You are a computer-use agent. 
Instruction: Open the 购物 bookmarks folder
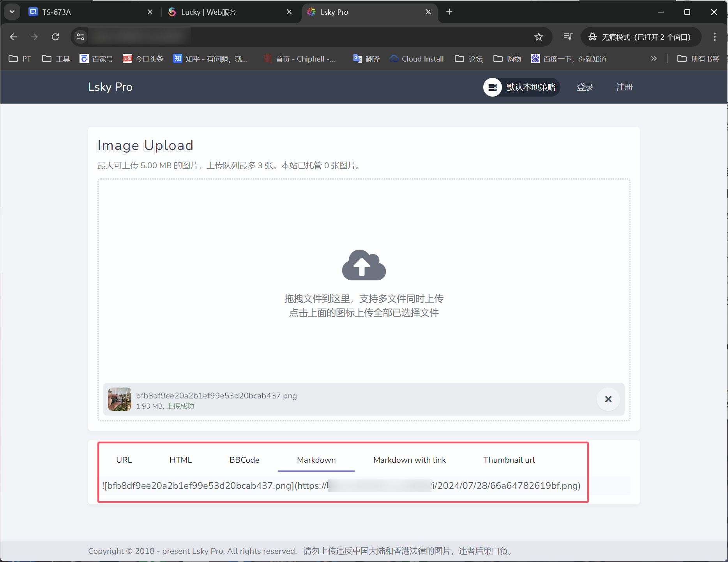point(507,59)
